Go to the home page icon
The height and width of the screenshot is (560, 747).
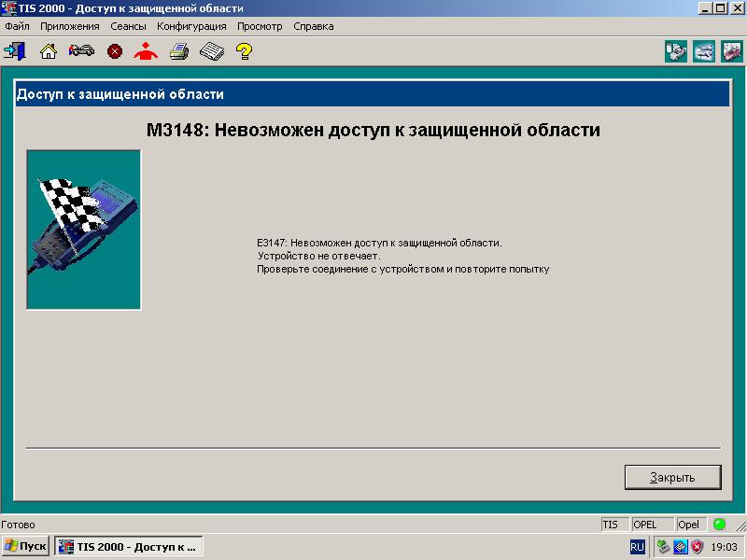click(x=49, y=51)
